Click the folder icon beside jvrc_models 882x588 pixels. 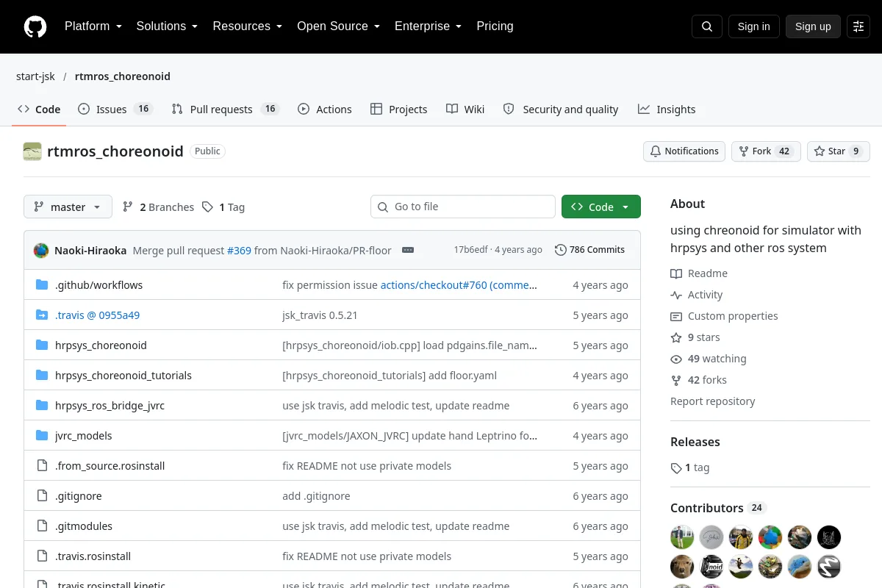(42, 436)
